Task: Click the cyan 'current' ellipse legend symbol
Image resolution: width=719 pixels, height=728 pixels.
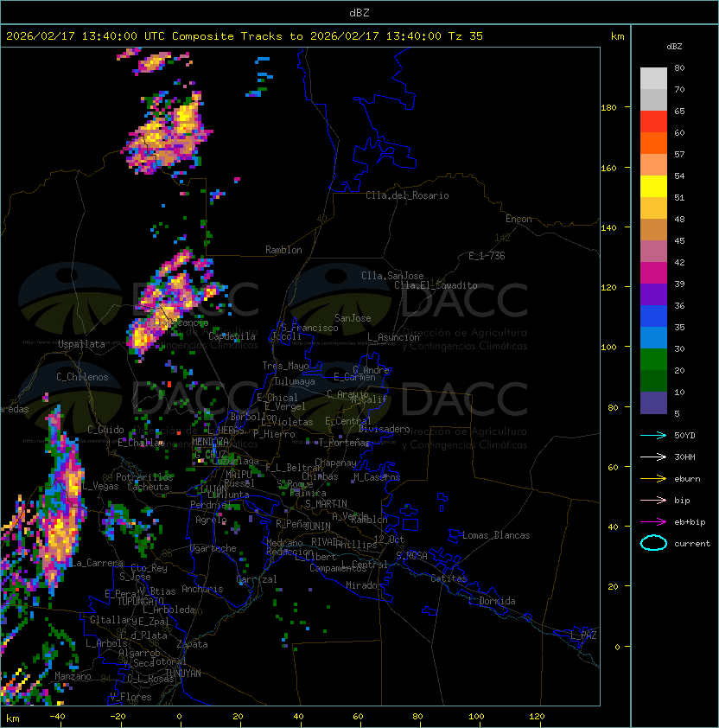Action: (x=653, y=543)
